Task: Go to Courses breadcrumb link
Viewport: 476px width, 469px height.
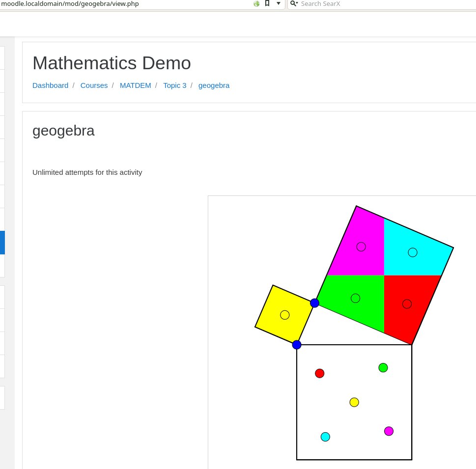Action: (94, 85)
